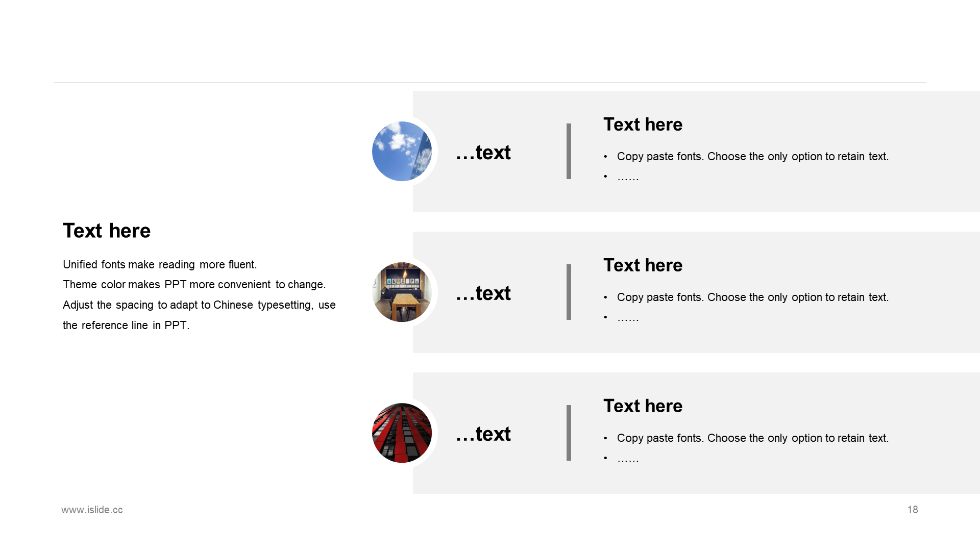Select the middle panel's gray vertical divider

point(569,292)
